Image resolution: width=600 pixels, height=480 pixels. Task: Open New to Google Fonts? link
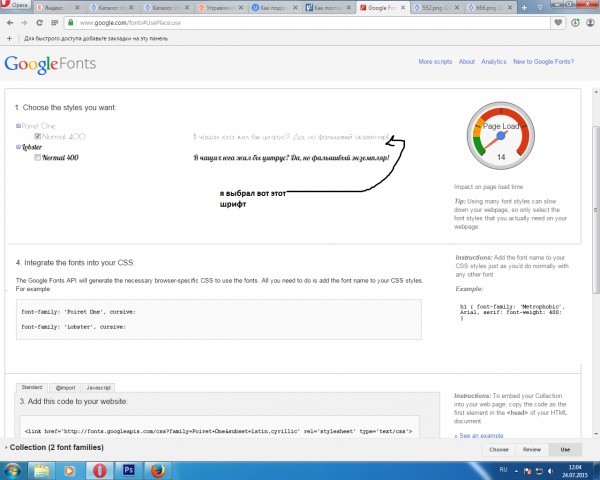tap(543, 62)
